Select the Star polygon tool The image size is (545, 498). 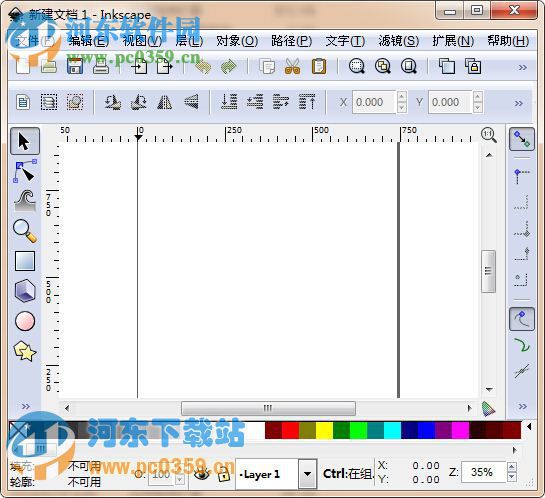coord(25,351)
